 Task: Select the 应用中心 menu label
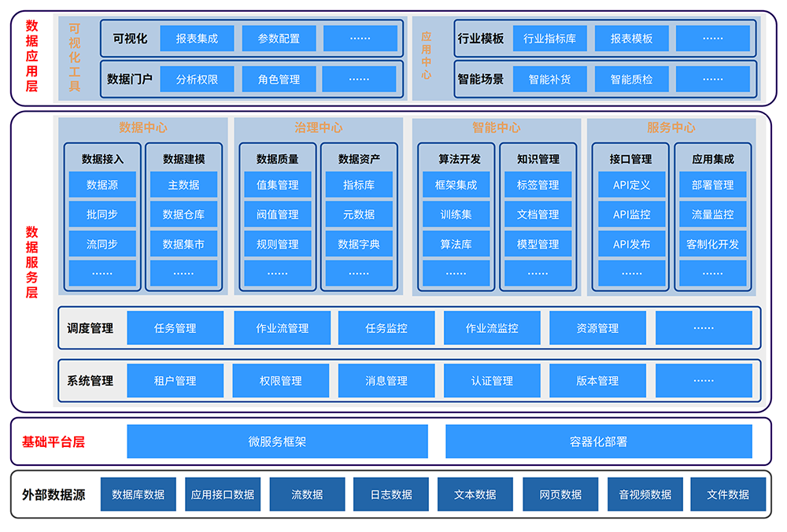pos(426,55)
